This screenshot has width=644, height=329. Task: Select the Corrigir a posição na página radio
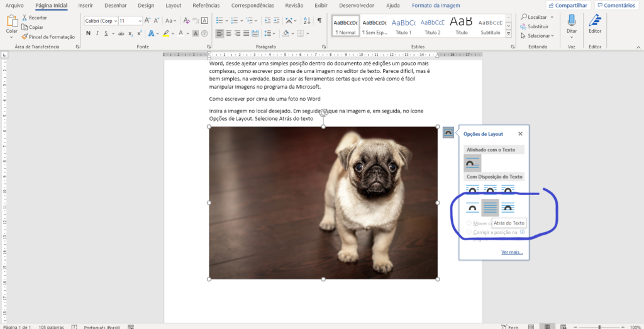(x=469, y=232)
